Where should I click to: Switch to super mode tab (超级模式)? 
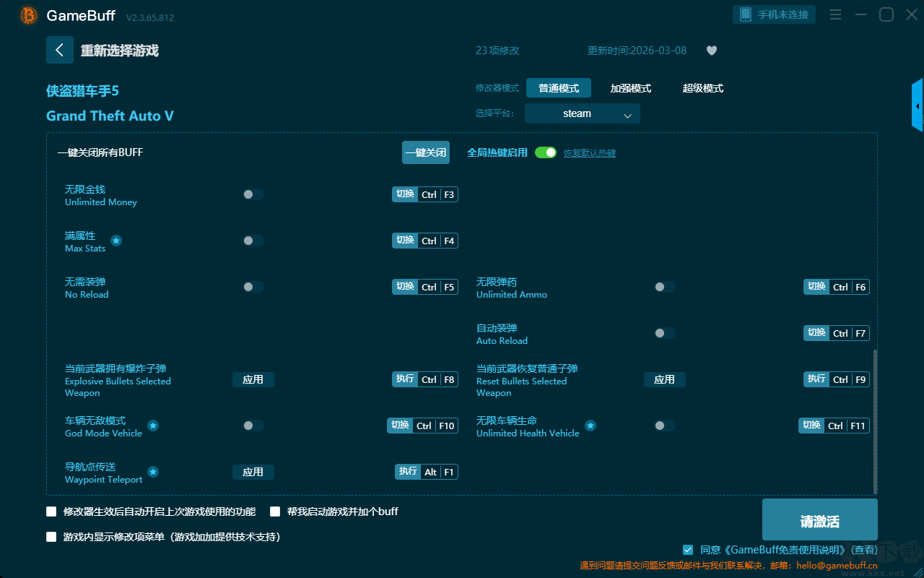[703, 88]
